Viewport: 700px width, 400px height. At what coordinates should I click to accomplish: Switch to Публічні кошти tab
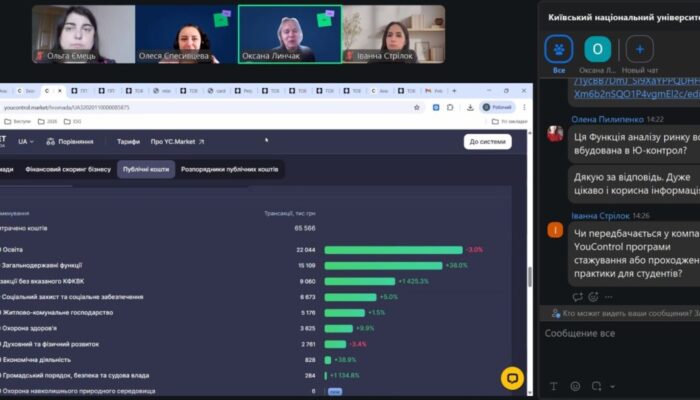click(146, 169)
